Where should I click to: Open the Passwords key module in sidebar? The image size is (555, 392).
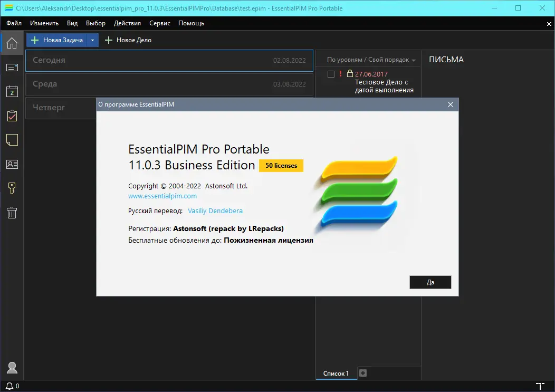(12, 188)
